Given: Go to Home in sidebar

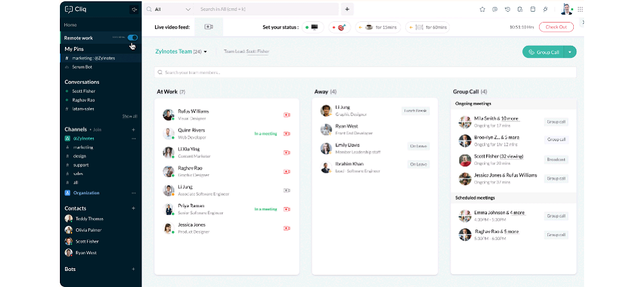Looking at the screenshot, I should tap(70, 25).
